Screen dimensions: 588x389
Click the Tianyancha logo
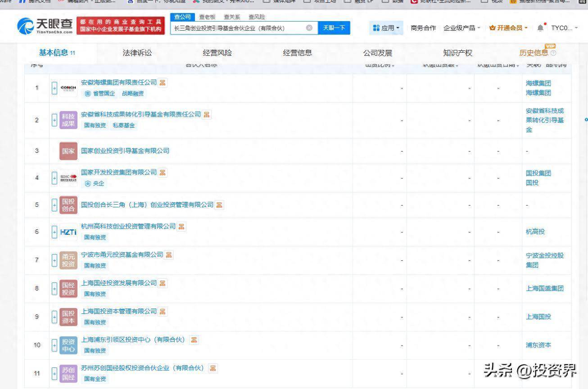[45, 27]
